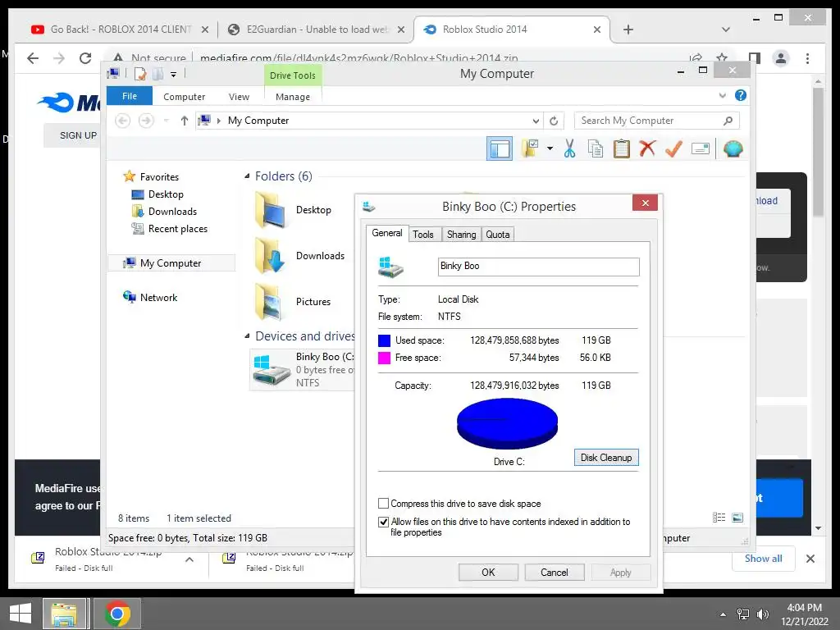Click the search magnifier icon in Explorer
The width and height of the screenshot is (840, 630).
728,121
